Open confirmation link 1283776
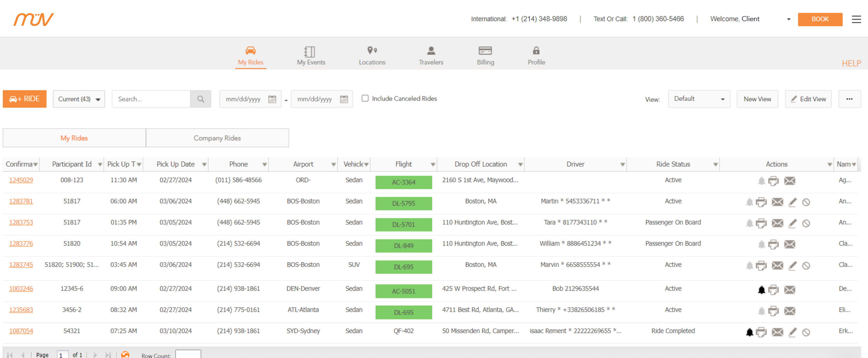Screen dimensions: 868x358 (x=21, y=243)
